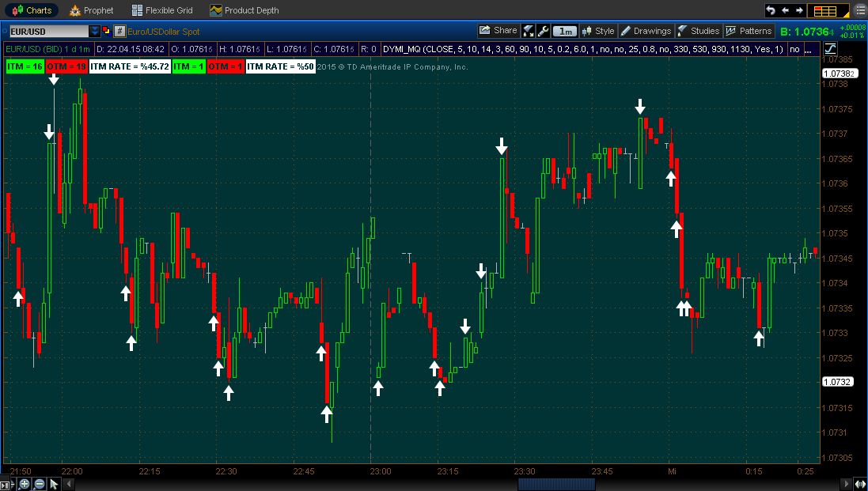Select the pointer cursor tool

point(54,484)
